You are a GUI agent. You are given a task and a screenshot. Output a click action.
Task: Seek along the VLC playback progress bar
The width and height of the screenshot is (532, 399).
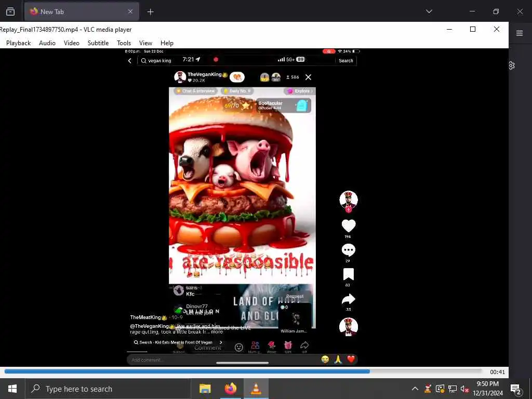243,371
